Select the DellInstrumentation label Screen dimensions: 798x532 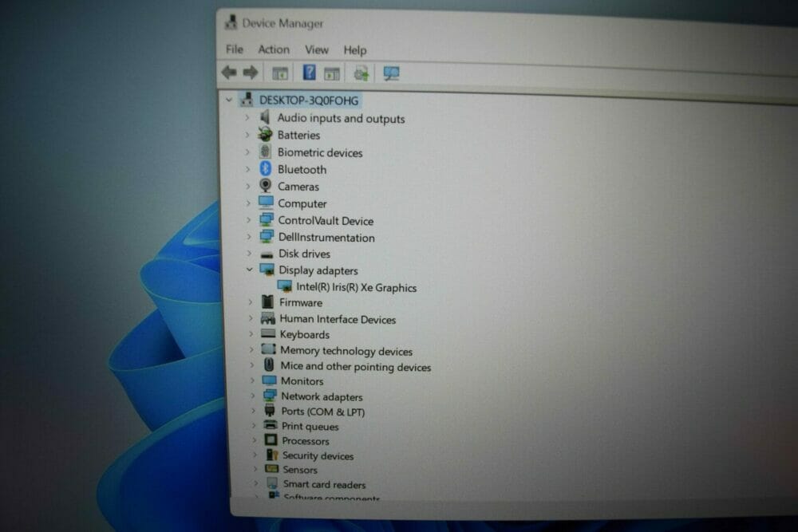tap(326, 238)
